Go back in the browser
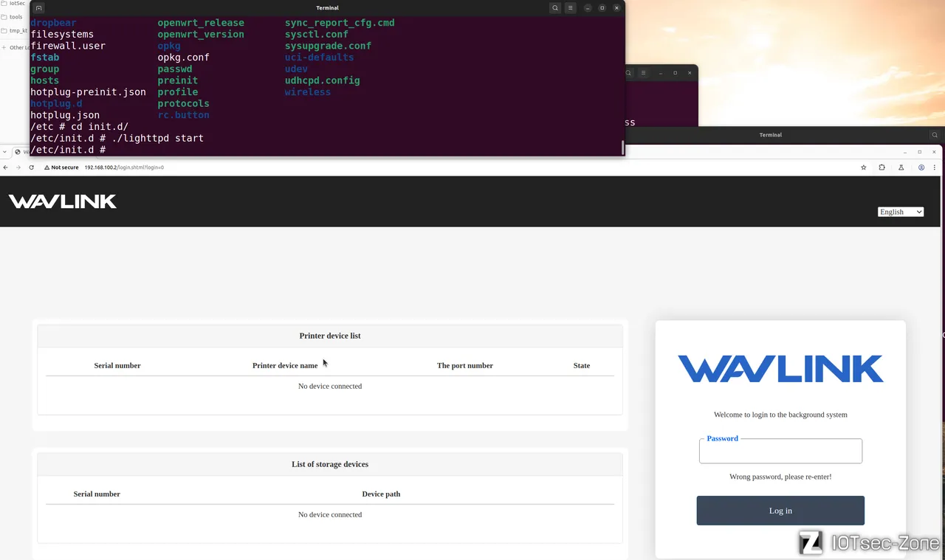945x560 pixels. [6, 167]
